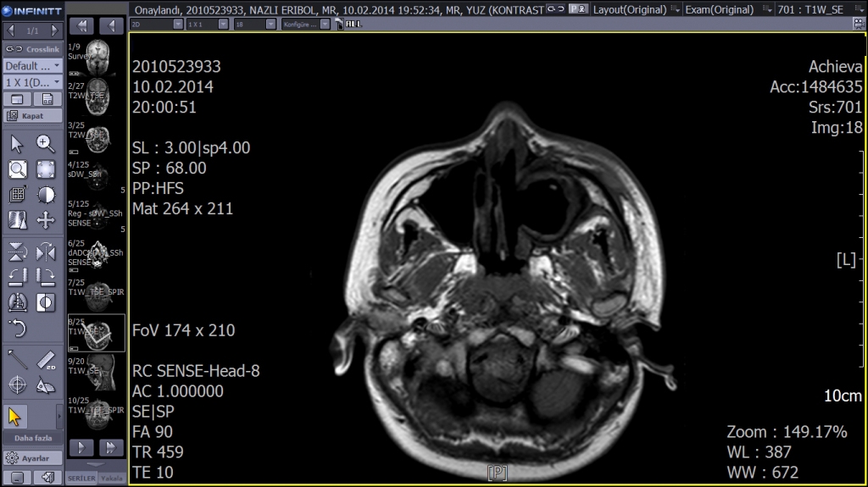Image resolution: width=868 pixels, height=487 pixels.
Task: Select the 6/25 dADC series thumbnail
Action: pyautogui.click(x=97, y=255)
